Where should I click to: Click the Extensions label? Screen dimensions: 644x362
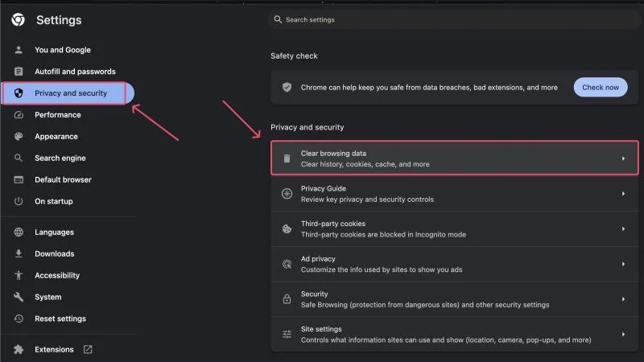(x=54, y=349)
